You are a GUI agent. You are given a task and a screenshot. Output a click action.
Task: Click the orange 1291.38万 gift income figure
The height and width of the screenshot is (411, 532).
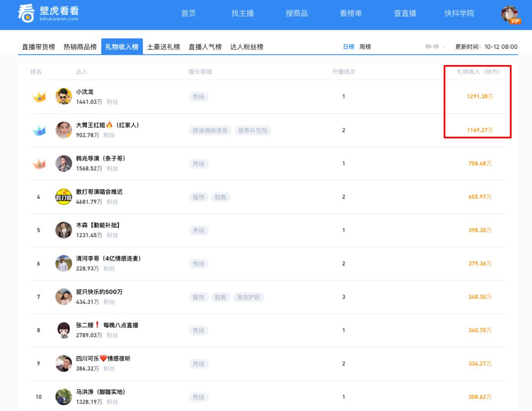[x=479, y=96]
